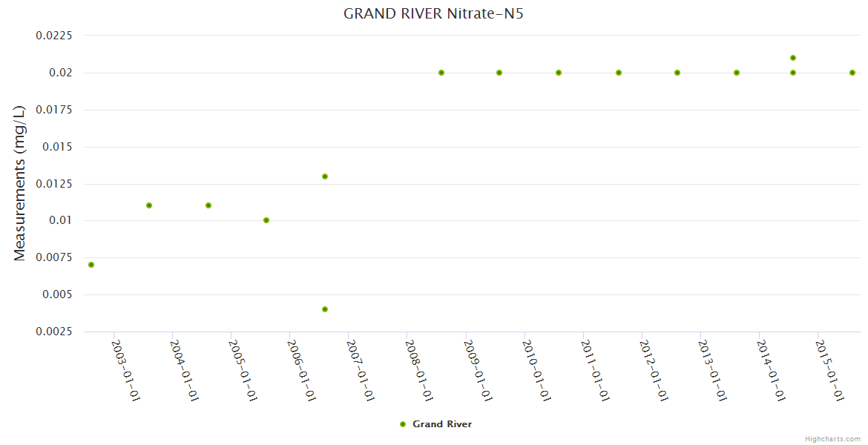Click the data point at 0.007 mg/L
Viewport: 868px width, 445px height.
click(x=91, y=265)
